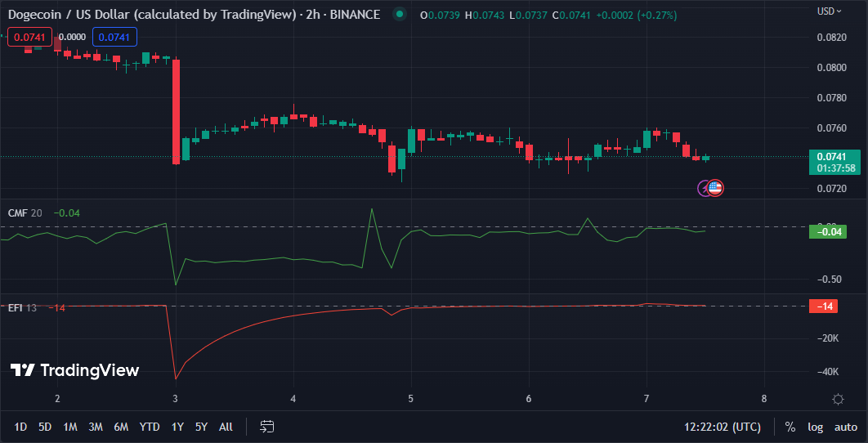Select the 6M time range
The height and width of the screenshot is (443, 868).
click(x=121, y=427)
